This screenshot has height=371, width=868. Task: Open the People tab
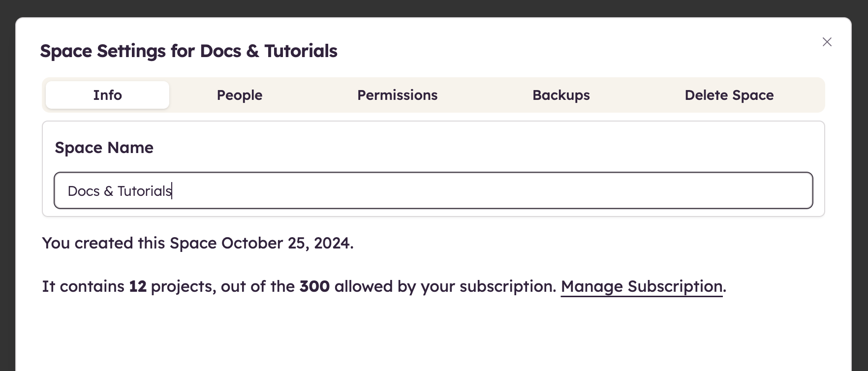click(x=240, y=95)
